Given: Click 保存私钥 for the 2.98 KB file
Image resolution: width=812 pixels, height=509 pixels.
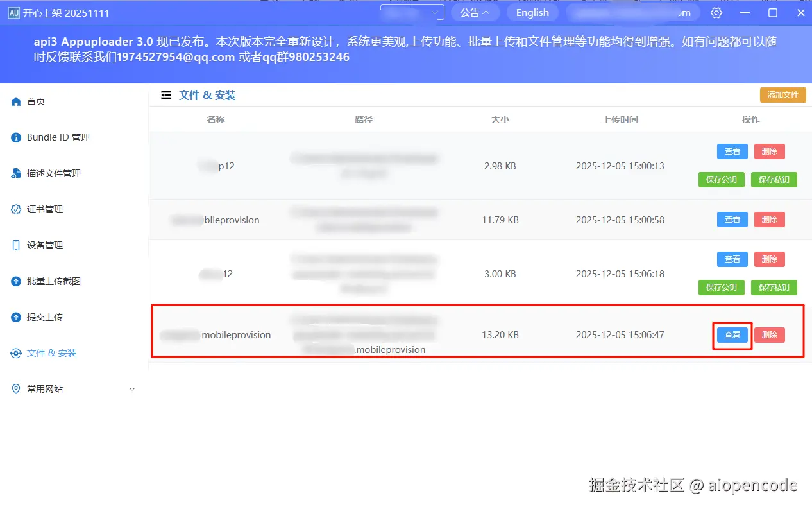Looking at the screenshot, I should click(774, 180).
